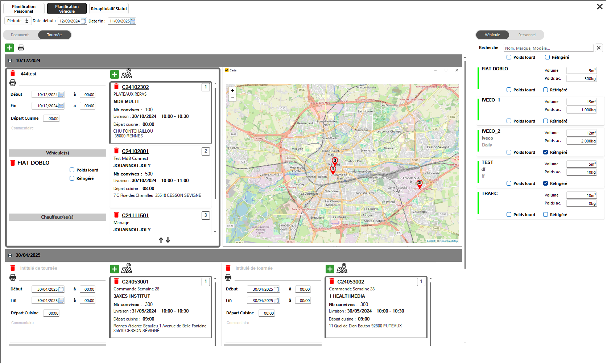Delete order C24102302 using its trash icon
This screenshot has width=607, height=364.
tap(116, 87)
